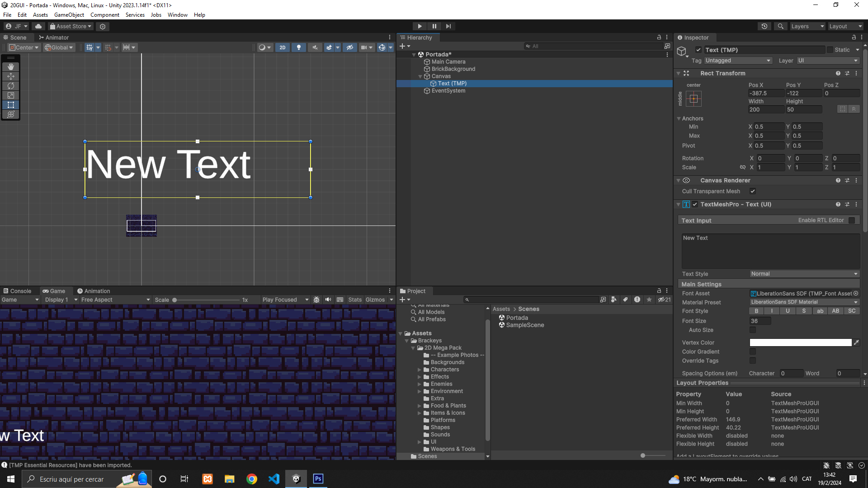Select the Rect Transform tool
The height and width of the screenshot is (488, 868).
click(11, 105)
